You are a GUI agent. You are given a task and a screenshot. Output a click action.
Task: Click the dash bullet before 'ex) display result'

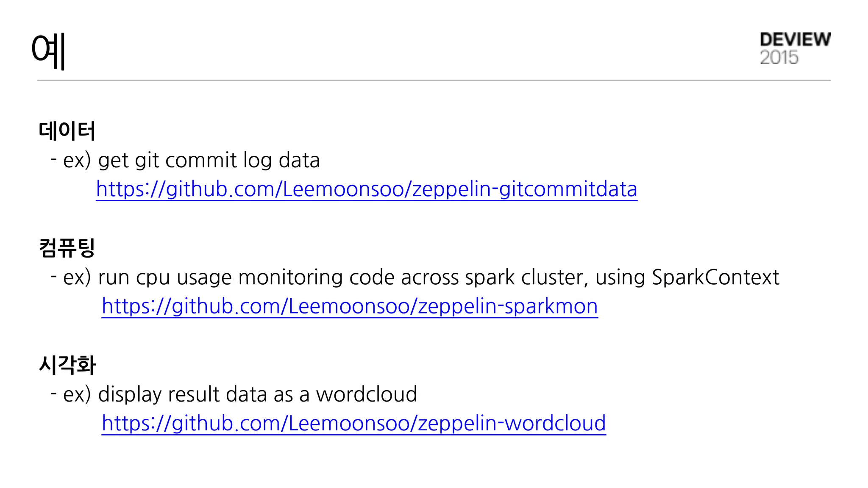53,393
